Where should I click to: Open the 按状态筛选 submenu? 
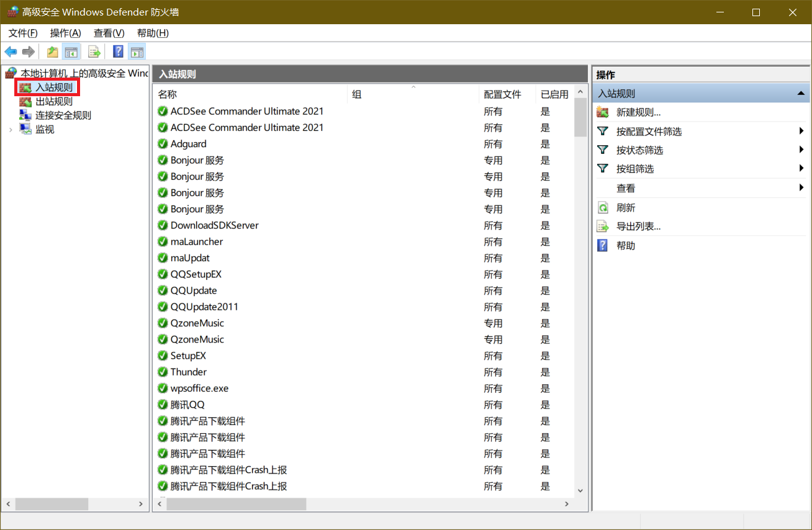tap(639, 150)
